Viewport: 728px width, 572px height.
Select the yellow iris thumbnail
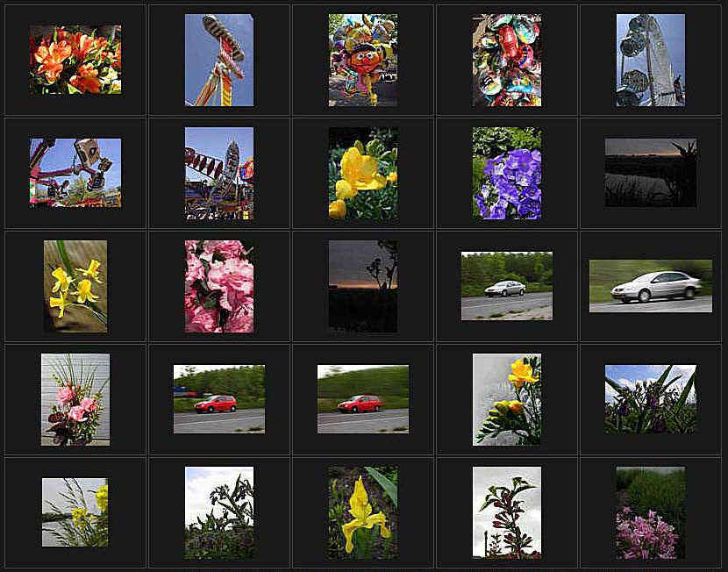(362, 511)
